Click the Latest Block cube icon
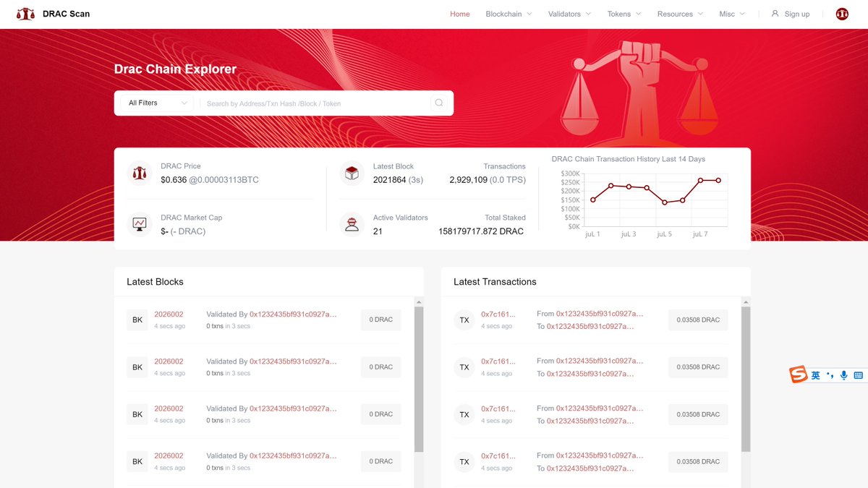 point(352,173)
